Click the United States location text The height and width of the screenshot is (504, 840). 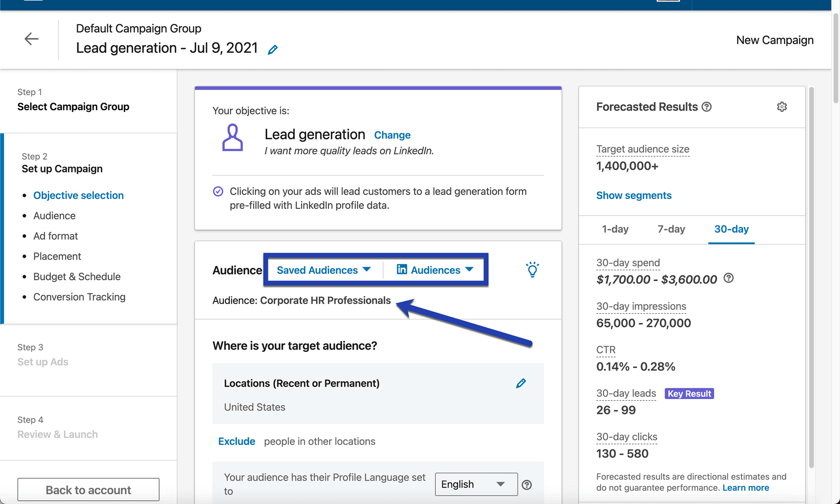pyautogui.click(x=255, y=407)
